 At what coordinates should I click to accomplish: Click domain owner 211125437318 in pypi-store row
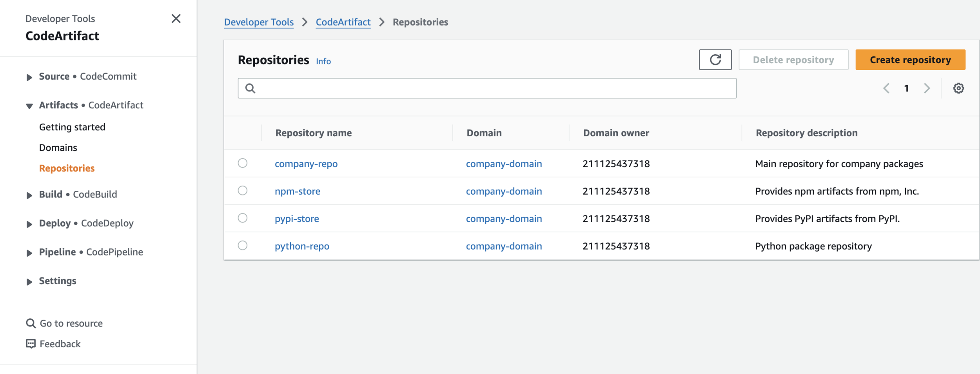pos(616,219)
